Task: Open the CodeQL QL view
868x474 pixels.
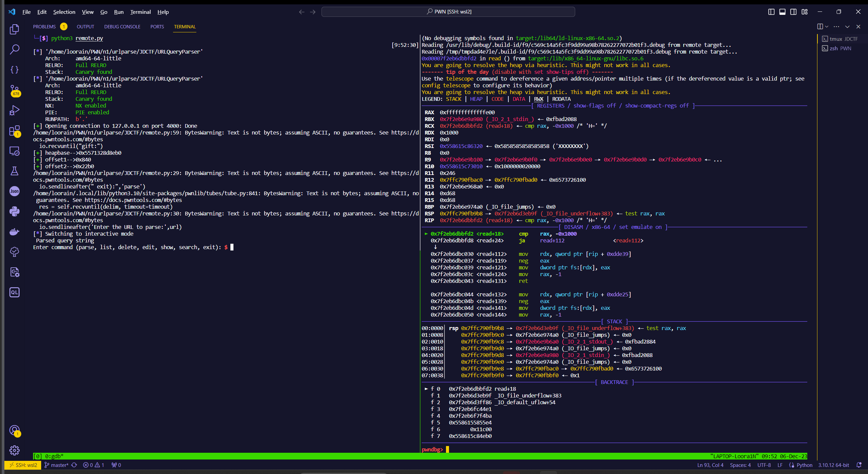Action: tap(15, 292)
